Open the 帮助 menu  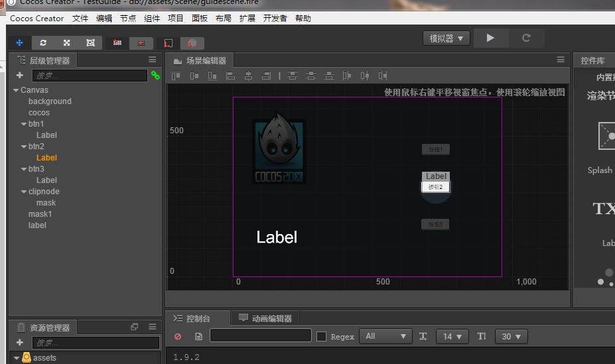point(303,19)
